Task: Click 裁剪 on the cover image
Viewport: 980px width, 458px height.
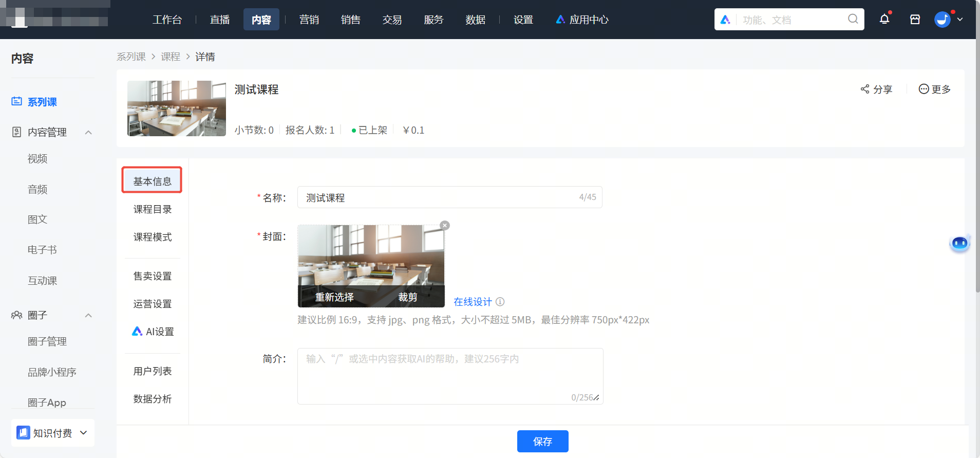Action: click(x=408, y=297)
